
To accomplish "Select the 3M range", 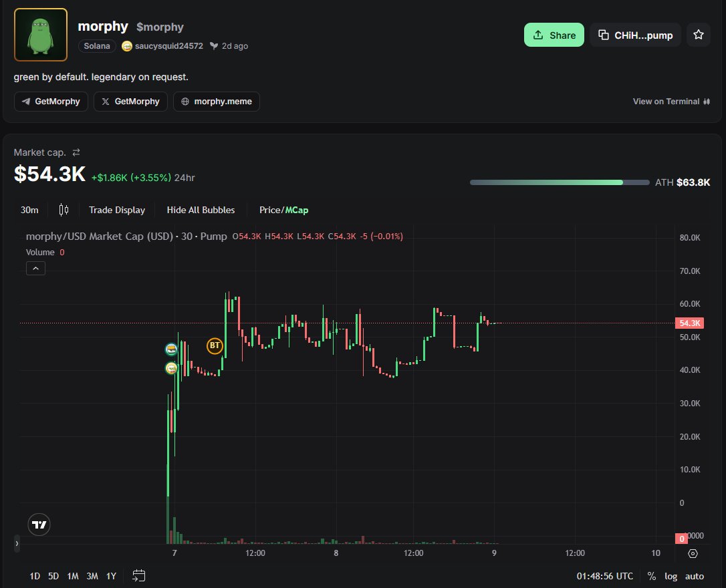I will (92, 576).
